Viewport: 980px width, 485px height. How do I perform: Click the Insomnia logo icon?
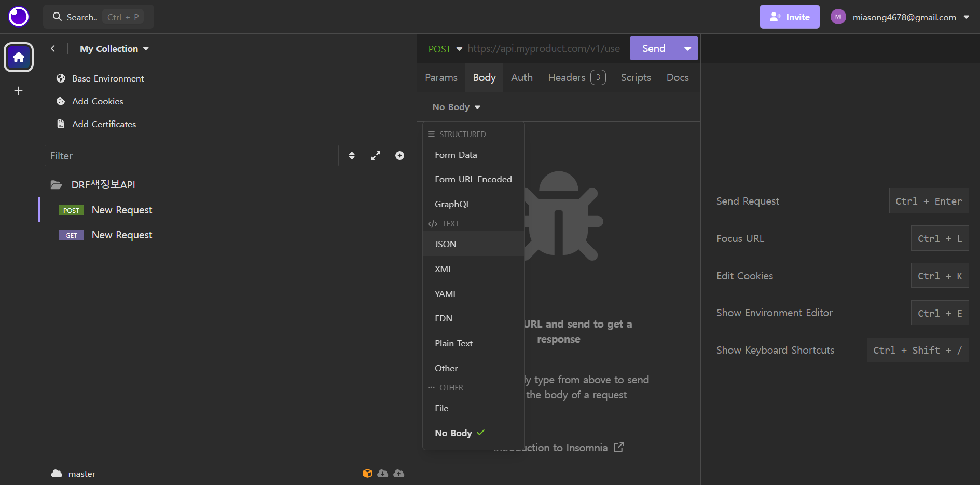pyautogui.click(x=19, y=17)
